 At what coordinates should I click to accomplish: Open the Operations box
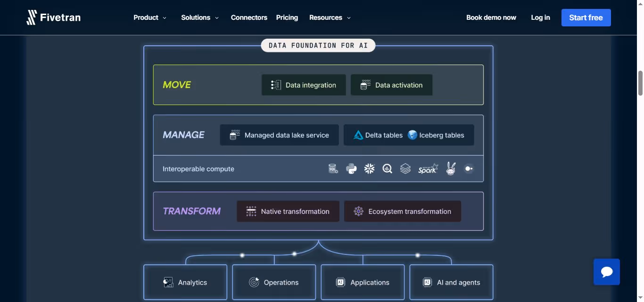point(274,282)
